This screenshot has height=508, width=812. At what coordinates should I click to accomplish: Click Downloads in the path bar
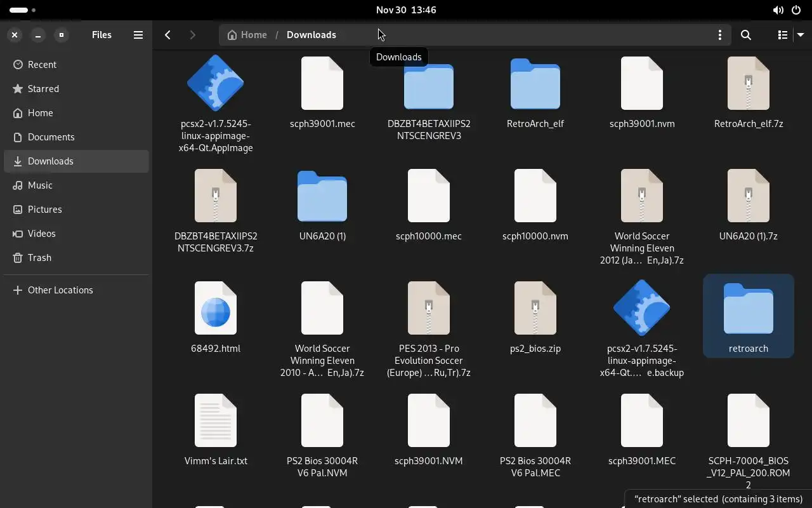coord(311,35)
